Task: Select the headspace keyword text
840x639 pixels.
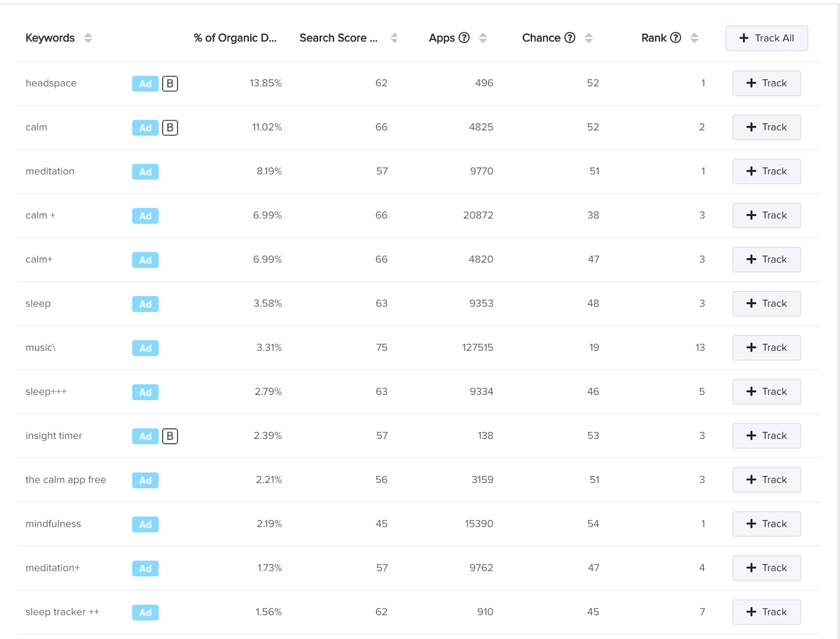Action: pyautogui.click(x=51, y=83)
